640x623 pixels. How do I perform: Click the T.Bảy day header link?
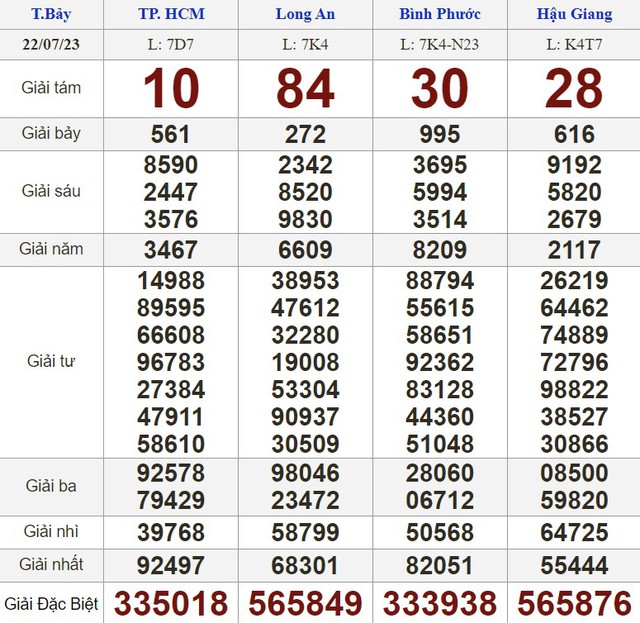(51, 14)
